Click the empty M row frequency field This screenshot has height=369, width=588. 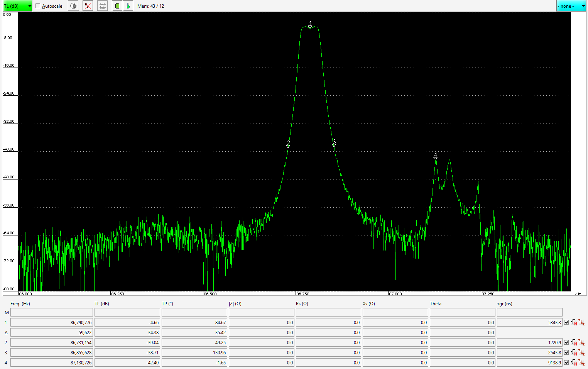(52, 312)
